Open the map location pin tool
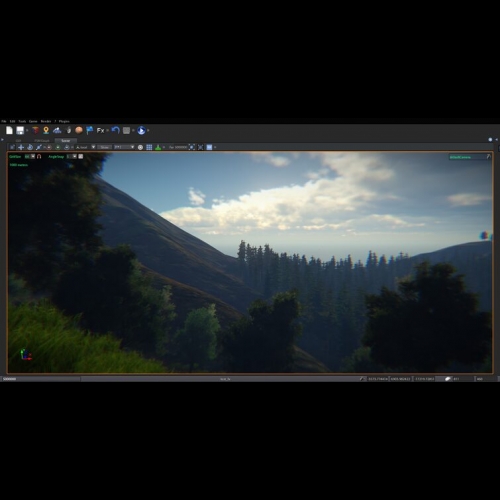The height and width of the screenshot is (500, 500). pyautogui.click(x=46, y=130)
